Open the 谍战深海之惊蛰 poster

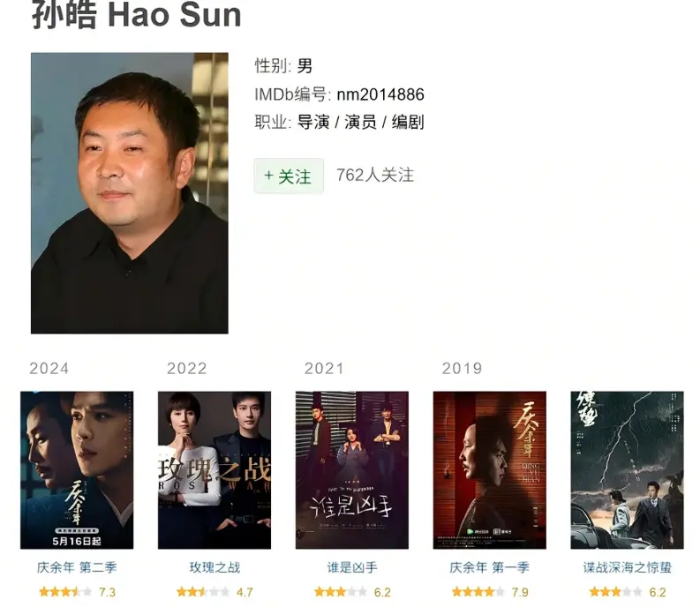pos(628,470)
